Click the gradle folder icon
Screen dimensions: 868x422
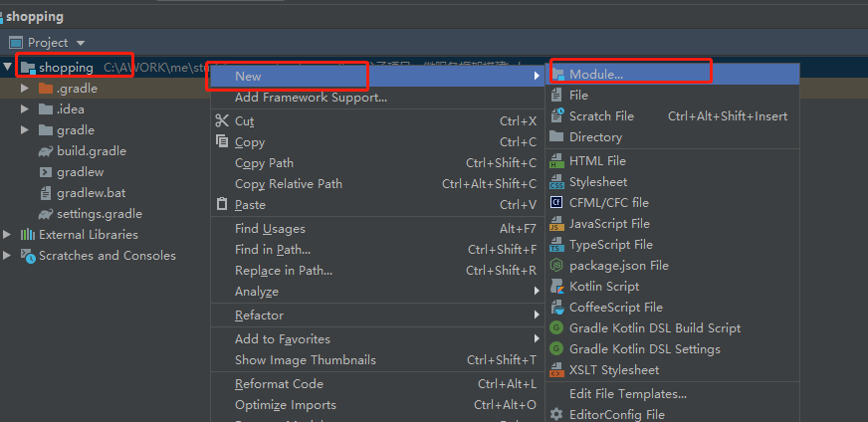[46, 130]
